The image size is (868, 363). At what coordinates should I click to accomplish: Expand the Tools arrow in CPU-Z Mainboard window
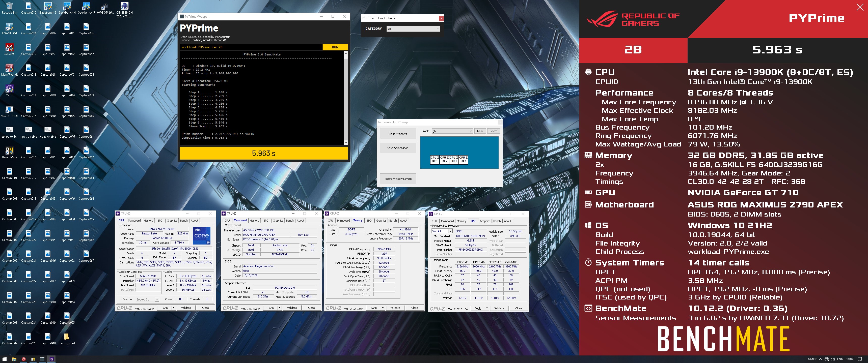280,308
